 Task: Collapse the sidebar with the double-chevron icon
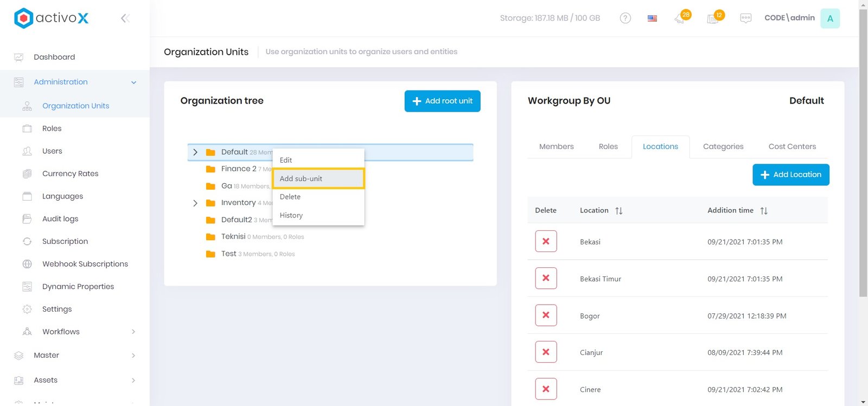tap(125, 18)
